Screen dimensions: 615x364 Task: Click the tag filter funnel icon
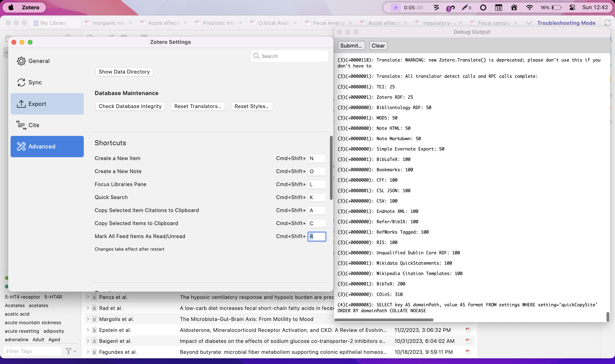[69, 351]
